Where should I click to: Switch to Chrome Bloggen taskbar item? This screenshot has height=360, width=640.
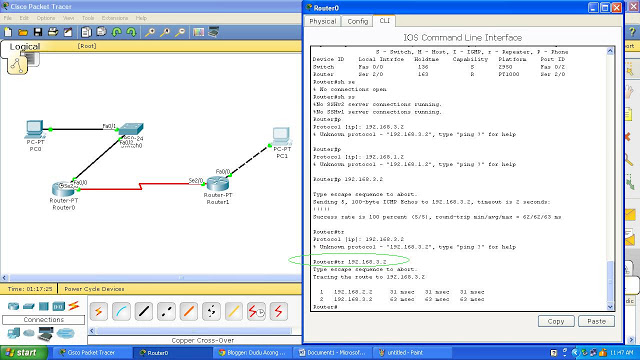pos(252,353)
